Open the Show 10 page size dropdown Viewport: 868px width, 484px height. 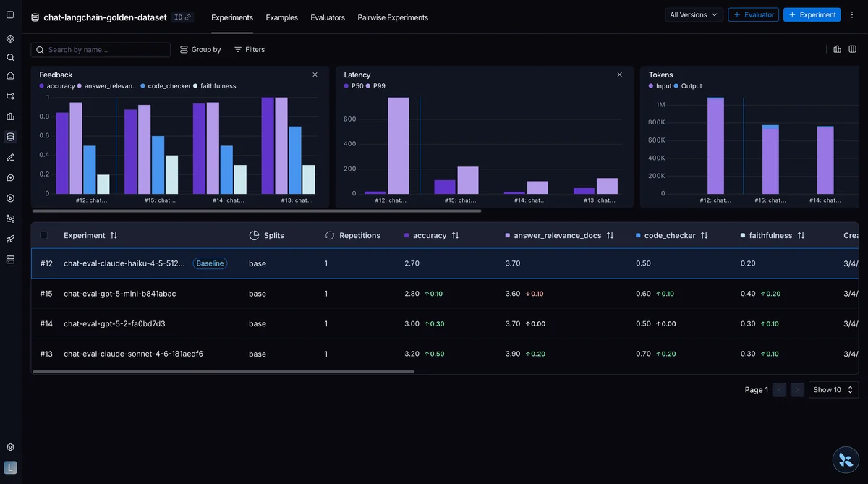[833, 390]
